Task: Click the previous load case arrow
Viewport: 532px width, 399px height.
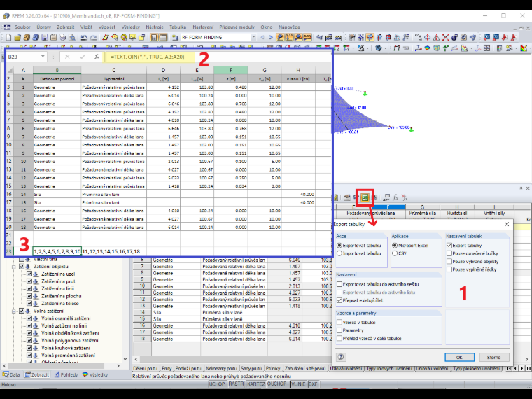Action: (x=262, y=37)
